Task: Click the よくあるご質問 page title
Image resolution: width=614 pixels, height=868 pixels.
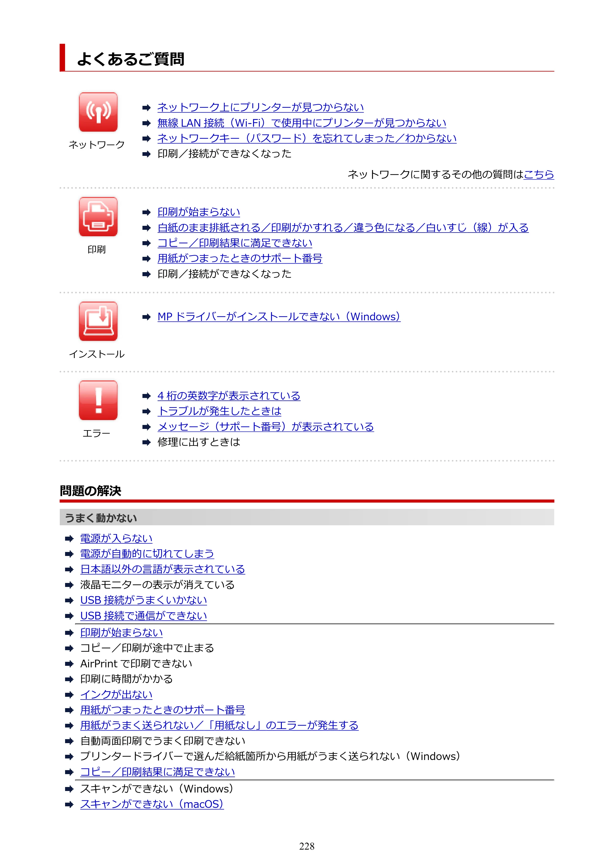Action: coord(130,59)
